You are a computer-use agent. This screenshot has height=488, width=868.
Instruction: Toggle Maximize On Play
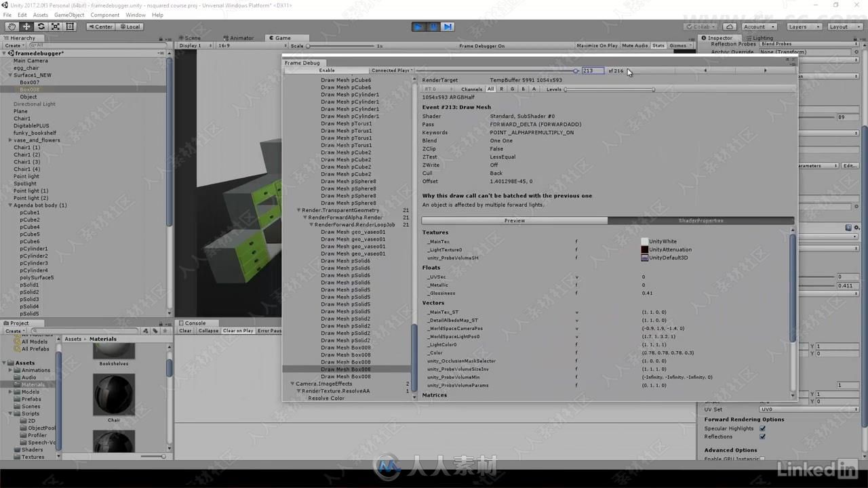coord(597,45)
